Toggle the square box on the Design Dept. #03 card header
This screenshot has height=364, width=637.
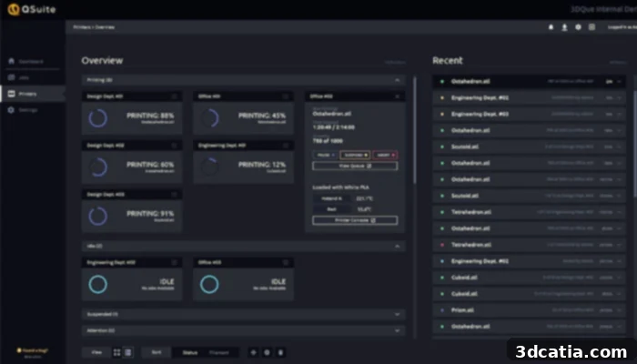[x=175, y=194]
